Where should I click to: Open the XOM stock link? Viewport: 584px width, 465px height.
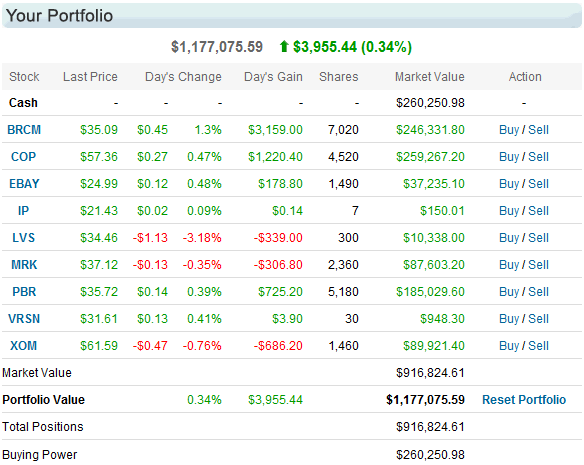point(23,346)
